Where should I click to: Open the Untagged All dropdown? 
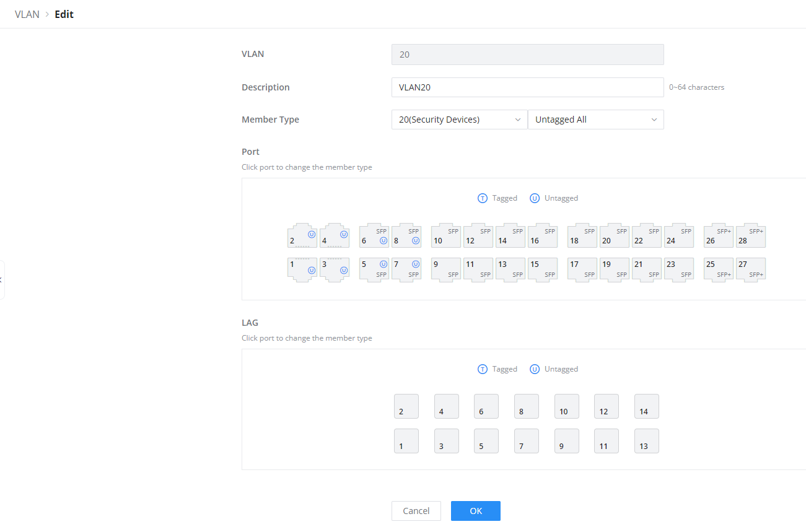tap(596, 120)
